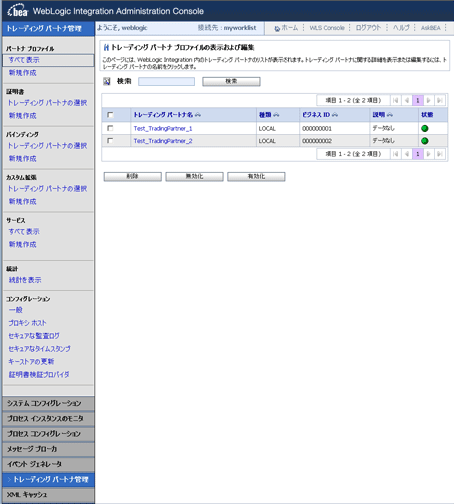Open ヘルプ in top bar
Screen dimensions: 454x504
tap(401, 28)
